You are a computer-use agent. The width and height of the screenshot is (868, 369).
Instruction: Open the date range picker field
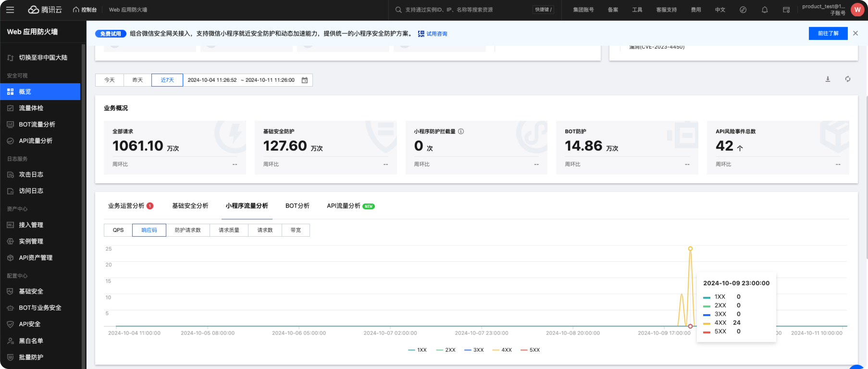point(248,80)
